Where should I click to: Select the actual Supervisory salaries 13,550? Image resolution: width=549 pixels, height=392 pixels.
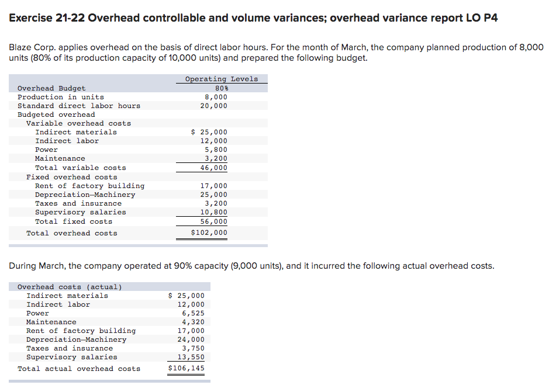pos(191,357)
